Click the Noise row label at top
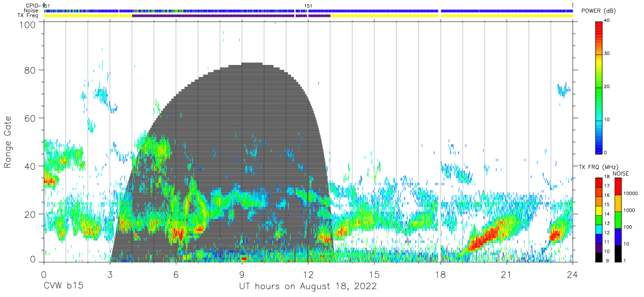Screen dimensions: 644x297 point(30,10)
